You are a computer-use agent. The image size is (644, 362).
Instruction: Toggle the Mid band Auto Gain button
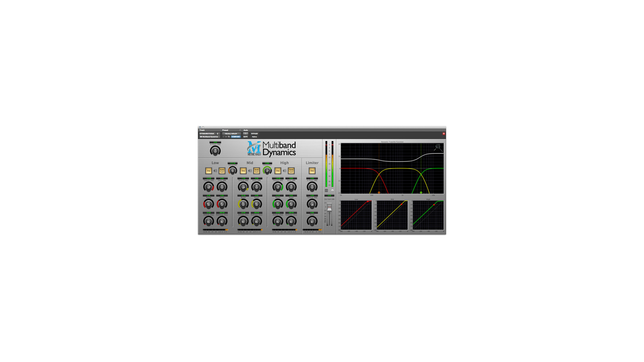coord(256,171)
